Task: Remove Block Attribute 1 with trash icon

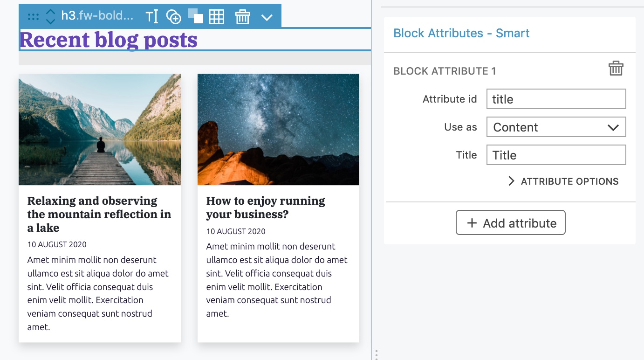Action: coord(616,69)
